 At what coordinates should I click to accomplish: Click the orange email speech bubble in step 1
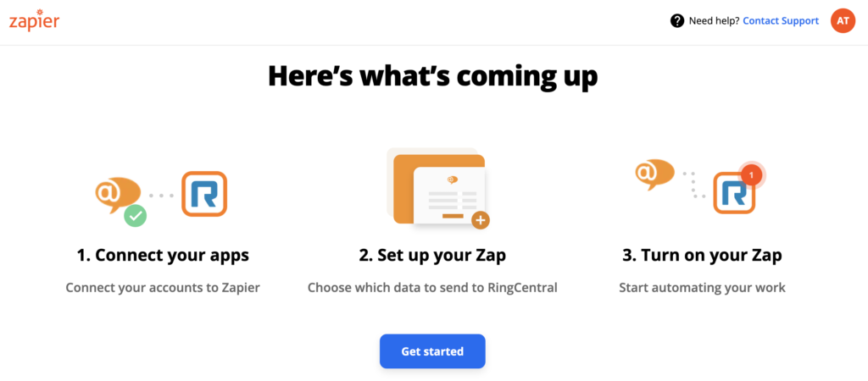(116, 192)
